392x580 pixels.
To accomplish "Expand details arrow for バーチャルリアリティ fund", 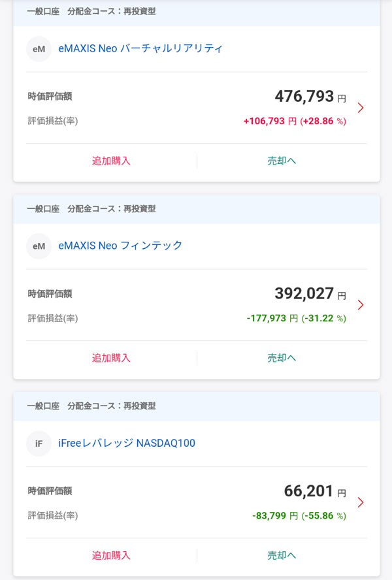I will [361, 108].
